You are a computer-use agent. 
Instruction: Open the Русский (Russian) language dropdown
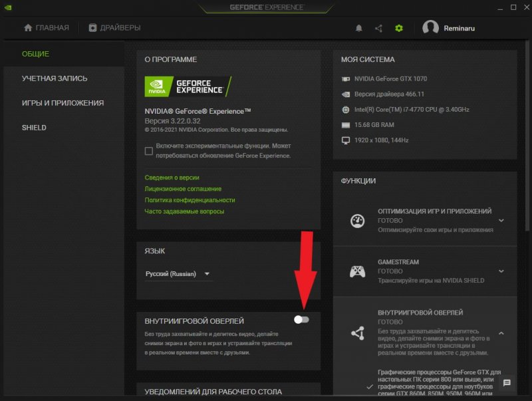pos(178,274)
